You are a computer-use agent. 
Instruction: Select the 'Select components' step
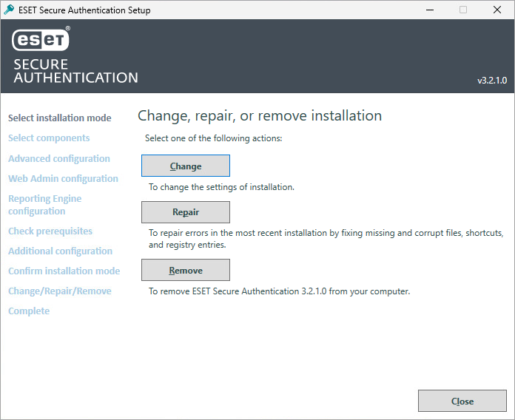49,138
